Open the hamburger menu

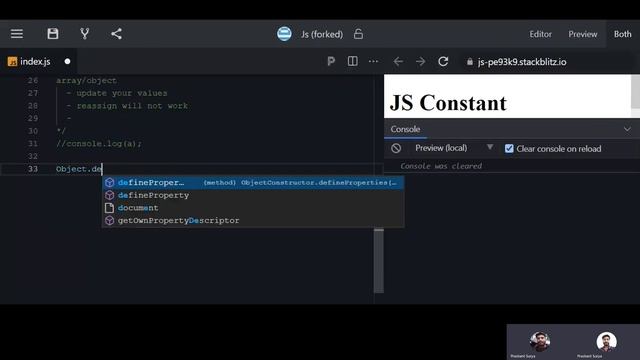coord(17,34)
